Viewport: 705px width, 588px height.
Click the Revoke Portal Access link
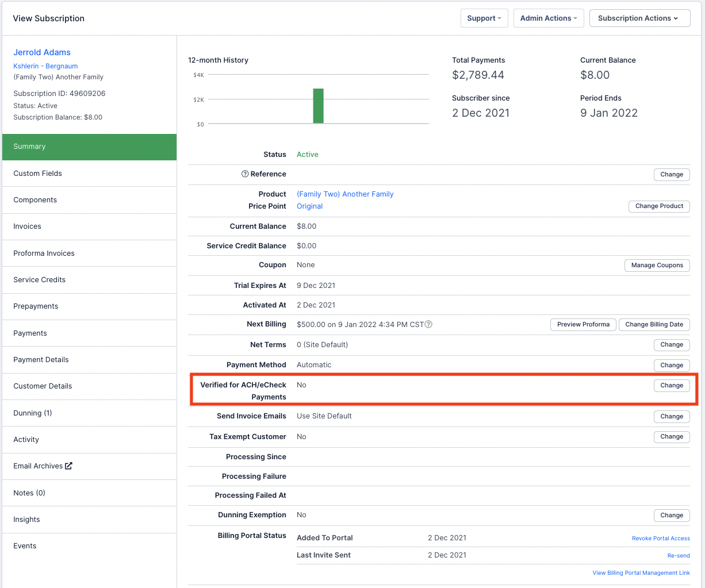point(661,539)
